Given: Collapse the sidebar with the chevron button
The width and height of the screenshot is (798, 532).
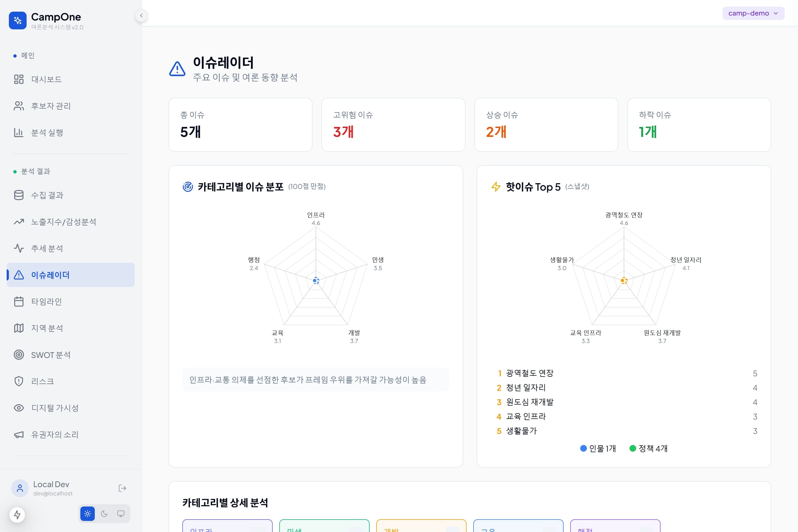Looking at the screenshot, I should pyautogui.click(x=141, y=16).
